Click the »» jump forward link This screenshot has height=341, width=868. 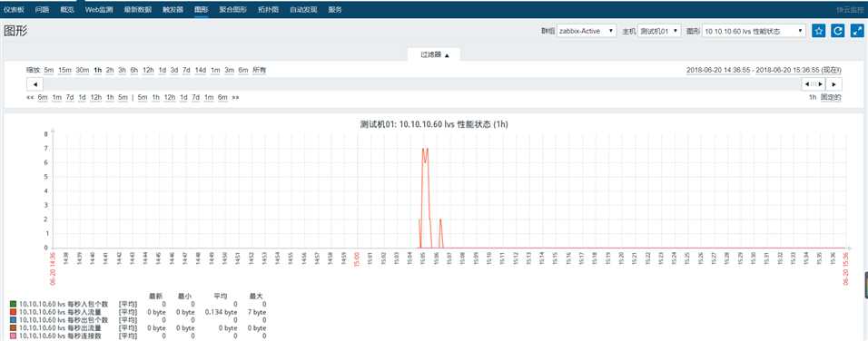pos(235,97)
